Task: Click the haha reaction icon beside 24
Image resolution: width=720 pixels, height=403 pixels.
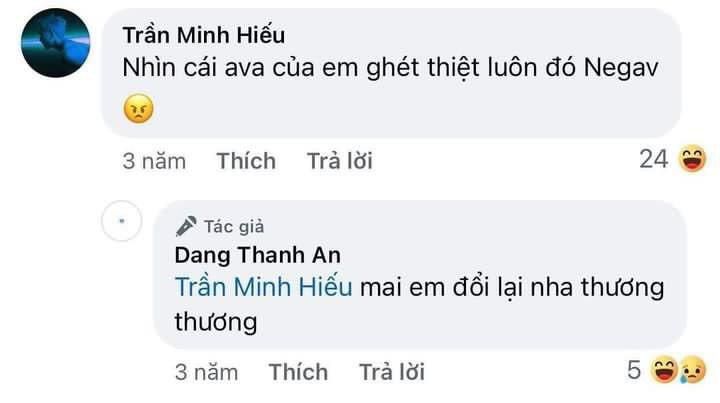Action: click(692, 159)
